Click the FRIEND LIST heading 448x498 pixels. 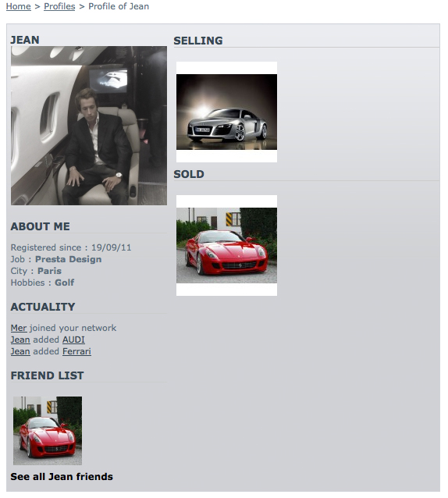[48, 375]
